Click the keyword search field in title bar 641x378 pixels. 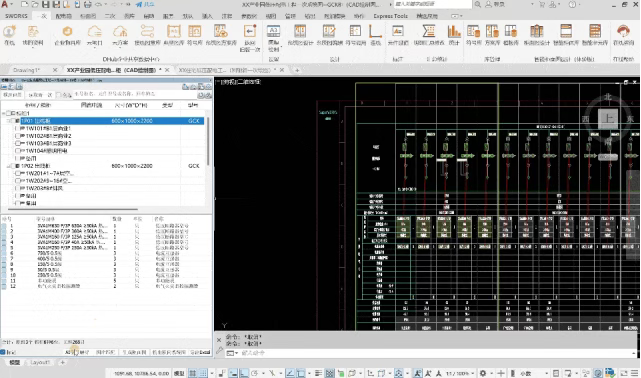click(433, 4)
